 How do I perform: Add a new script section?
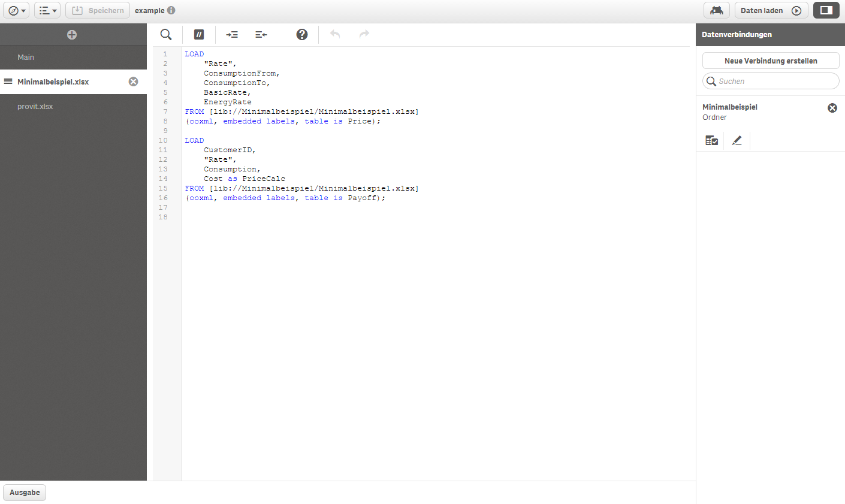click(72, 35)
